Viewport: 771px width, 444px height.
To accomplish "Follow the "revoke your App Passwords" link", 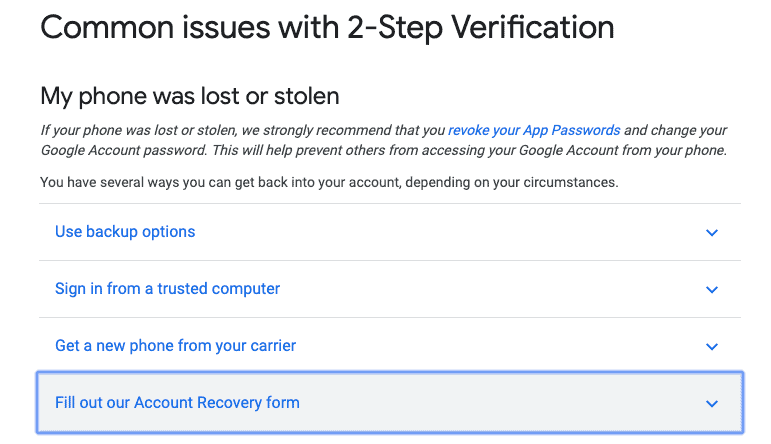I will (x=534, y=131).
